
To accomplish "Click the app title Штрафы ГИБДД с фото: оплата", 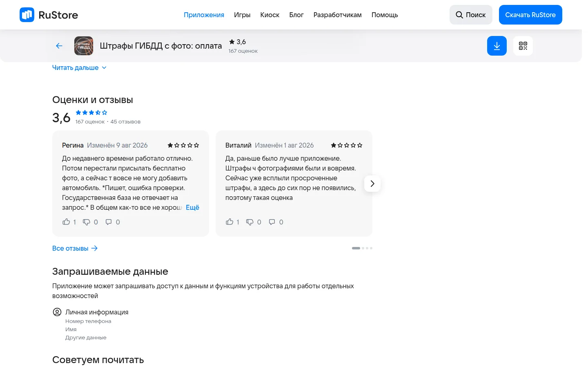I will pyautogui.click(x=161, y=46).
